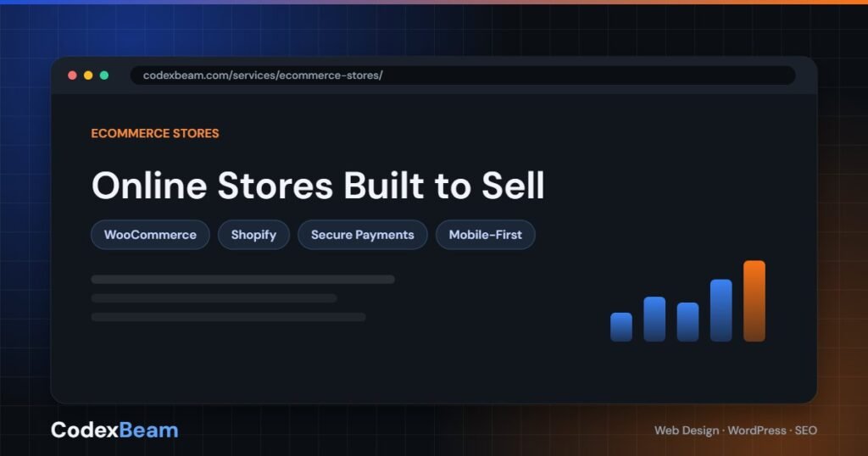Click the orange tallest chart bar

pos(754,301)
